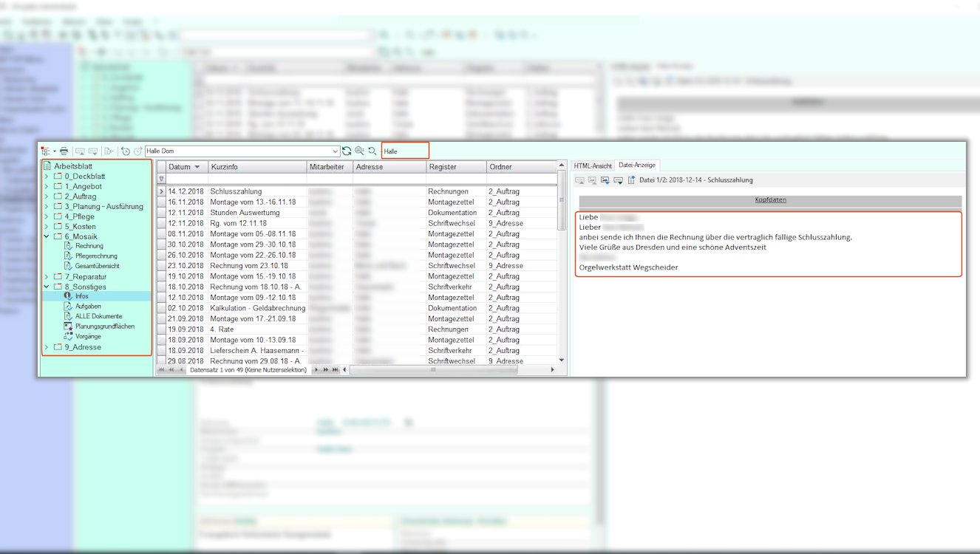The image size is (980, 554).
Task: Select the Datei-Anzeige tab
Action: coord(637,165)
